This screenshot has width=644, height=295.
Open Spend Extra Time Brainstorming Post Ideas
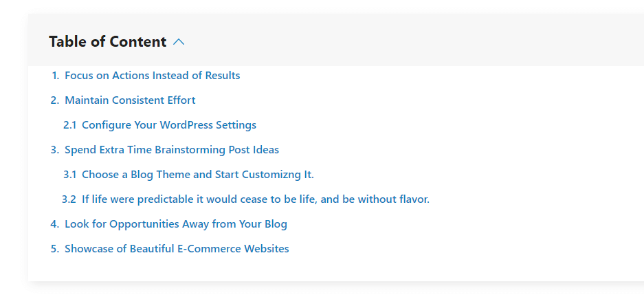coord(171,150)
